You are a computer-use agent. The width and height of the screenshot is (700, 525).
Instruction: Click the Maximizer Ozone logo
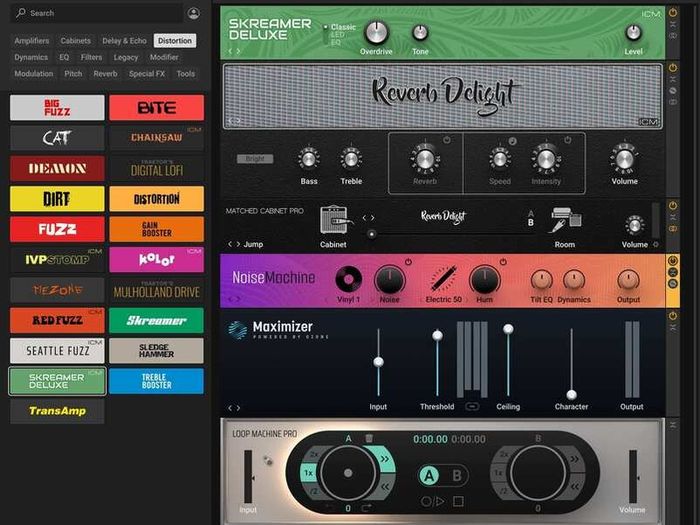point(237,330)
